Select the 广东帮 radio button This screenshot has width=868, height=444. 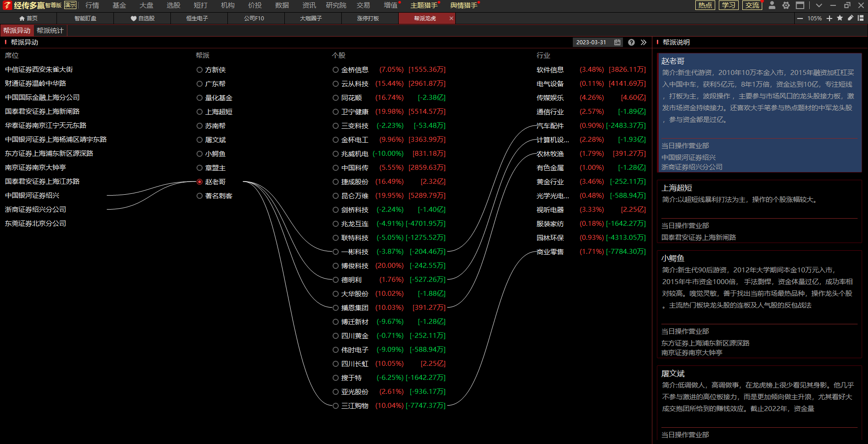click(199, 84)
